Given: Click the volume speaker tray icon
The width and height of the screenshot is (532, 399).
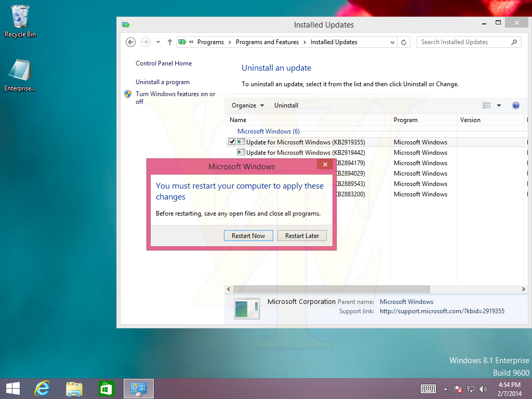Looking at the screenshot, I should pyautogui.click(x=483, y=389).
